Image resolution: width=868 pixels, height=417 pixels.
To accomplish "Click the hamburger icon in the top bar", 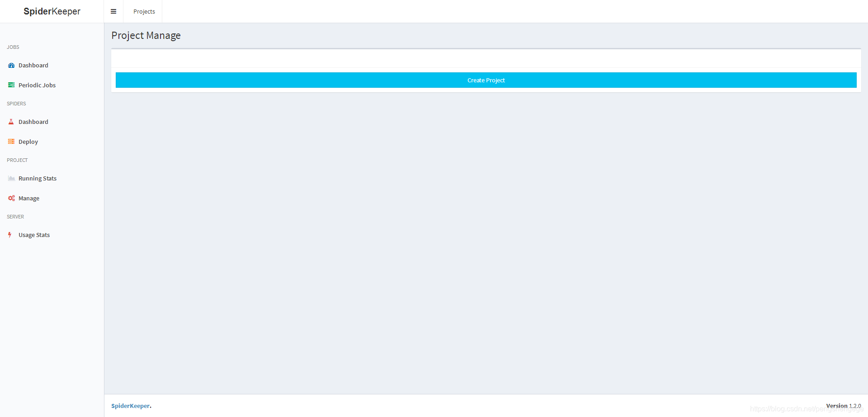I will [x=113, y=11].
